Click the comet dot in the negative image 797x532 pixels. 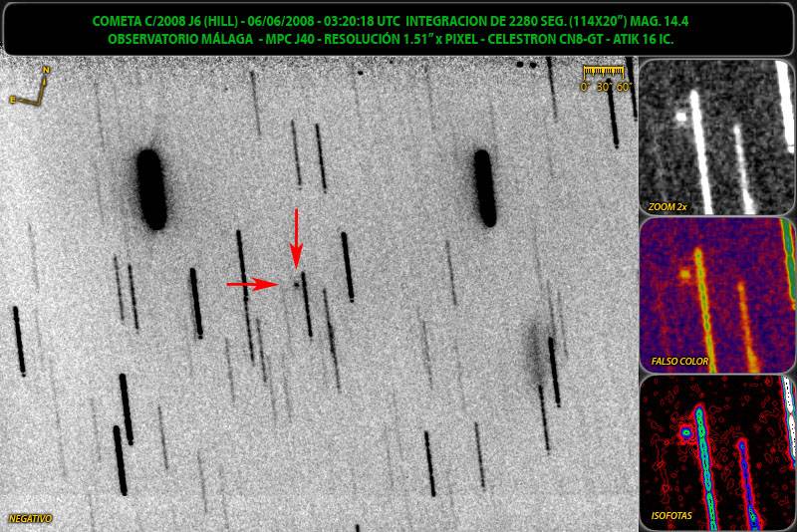296,285
